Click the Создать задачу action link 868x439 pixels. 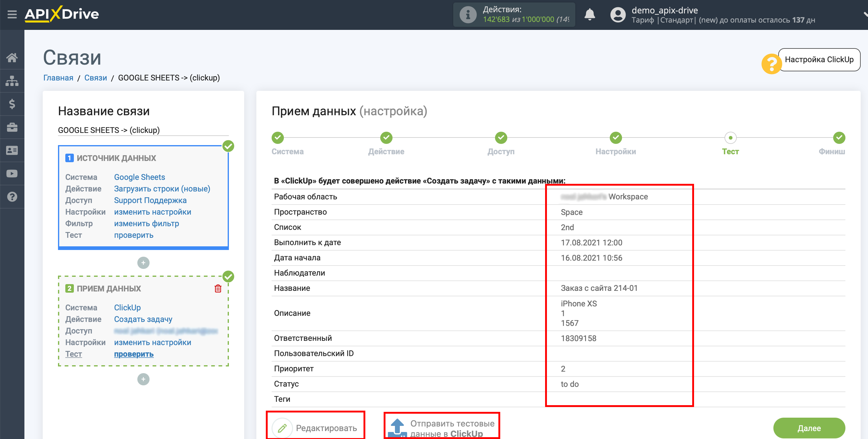coord(143,319)
